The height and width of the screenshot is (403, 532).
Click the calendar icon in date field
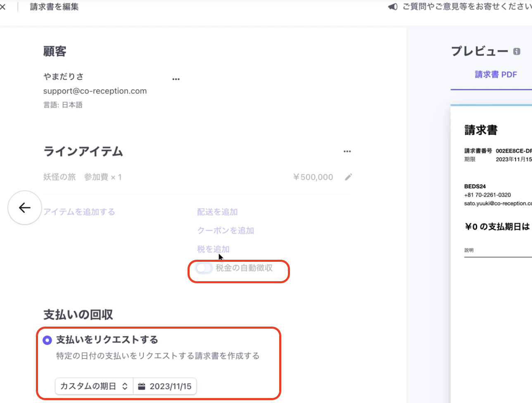point(142,386)
